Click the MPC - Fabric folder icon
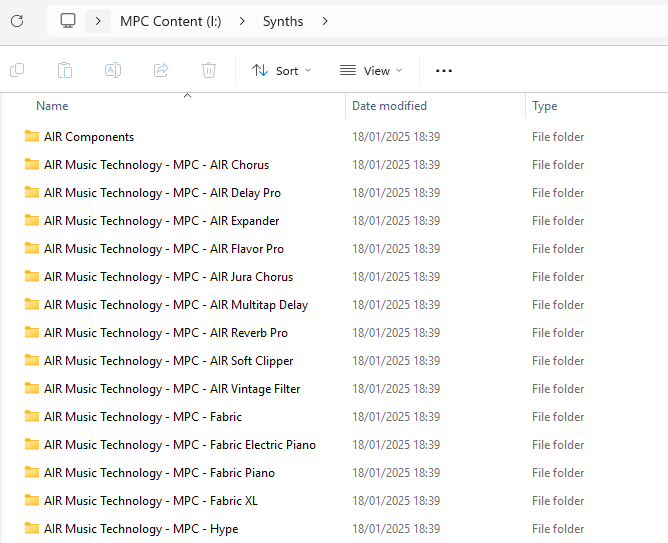668x543 pixels. (32, 416)
